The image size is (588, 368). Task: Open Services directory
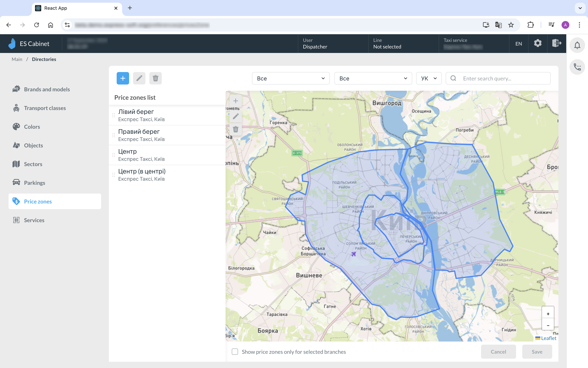55,220
